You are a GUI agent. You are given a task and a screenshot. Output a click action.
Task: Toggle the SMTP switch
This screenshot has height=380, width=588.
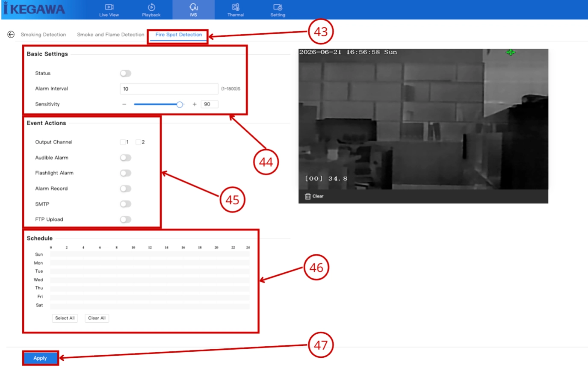coord(125,204)
